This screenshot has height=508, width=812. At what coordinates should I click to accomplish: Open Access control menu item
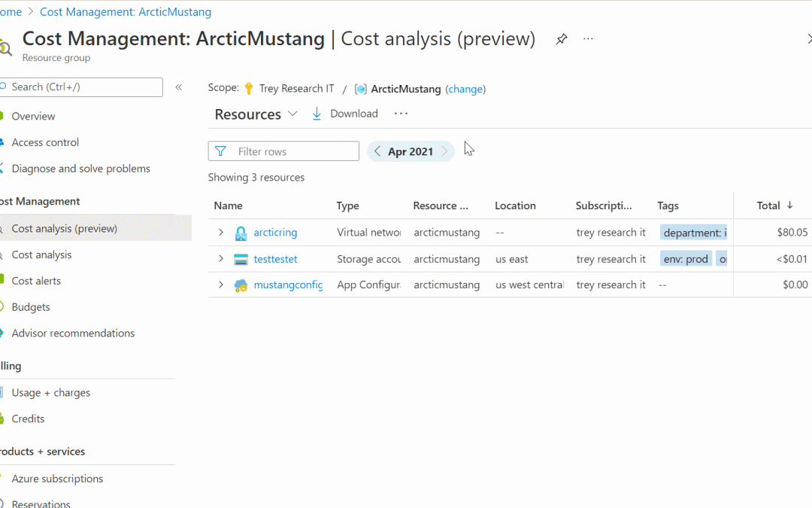[45, 142]
